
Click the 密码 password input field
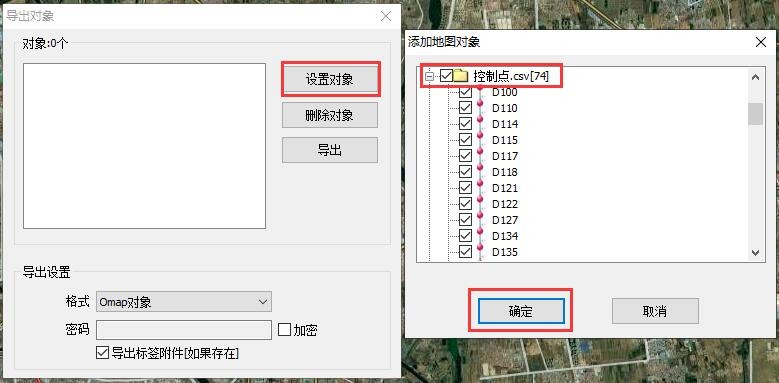(x=184, y=330)
